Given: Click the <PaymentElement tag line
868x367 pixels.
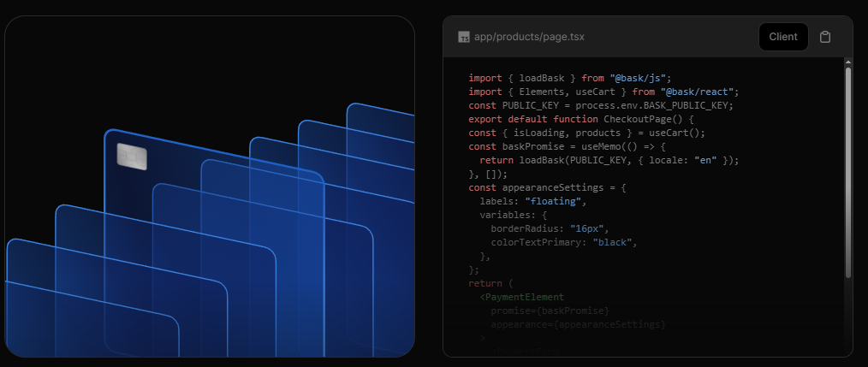Looking at the screenshot, I should pyautogui.click(x=522, y=297).
